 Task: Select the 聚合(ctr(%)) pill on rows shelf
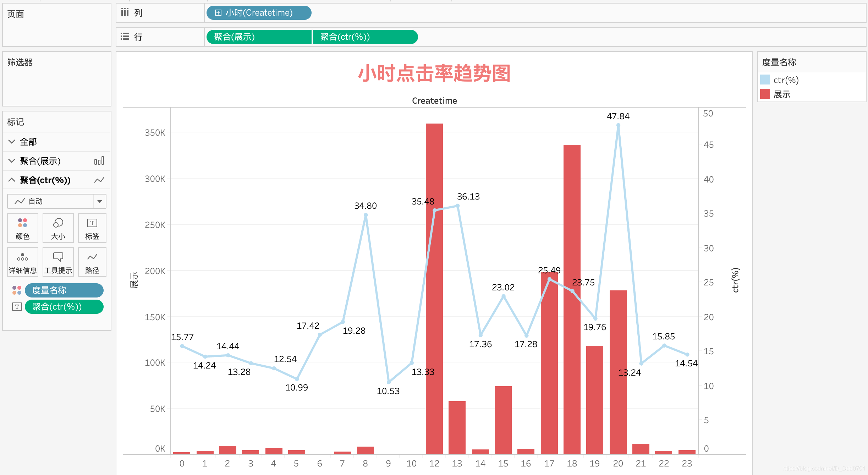pos(365,37)
